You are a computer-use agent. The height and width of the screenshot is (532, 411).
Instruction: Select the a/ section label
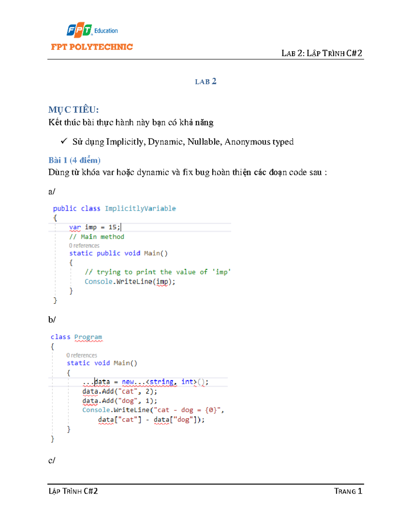point(51,190)
